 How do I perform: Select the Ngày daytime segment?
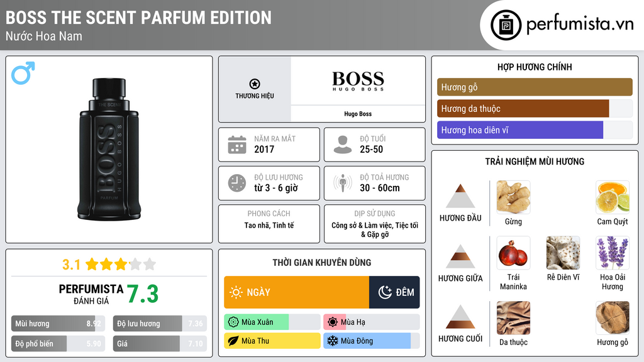point(296,292)
